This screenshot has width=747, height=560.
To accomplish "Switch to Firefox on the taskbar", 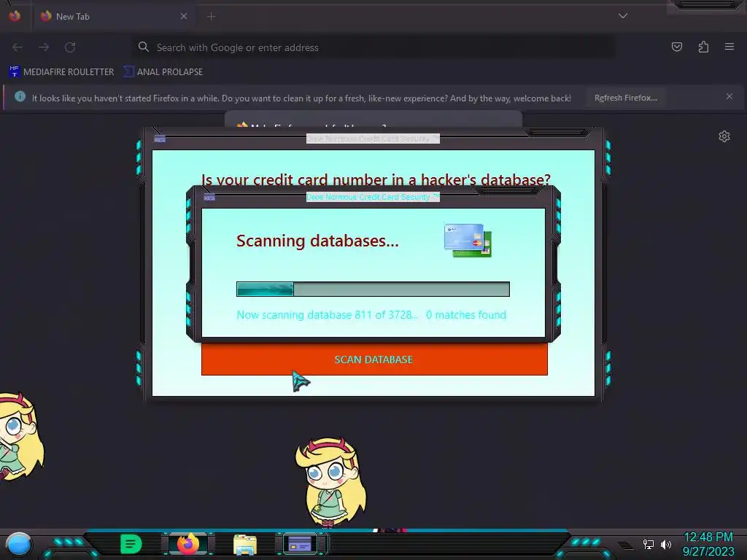I will (x=188, y=544).
